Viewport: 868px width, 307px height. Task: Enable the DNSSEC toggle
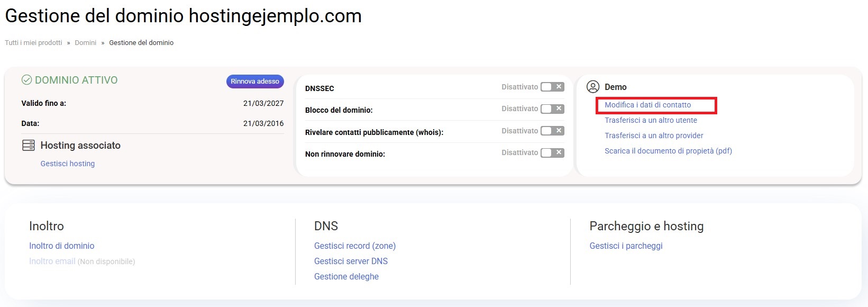(552, 87)
